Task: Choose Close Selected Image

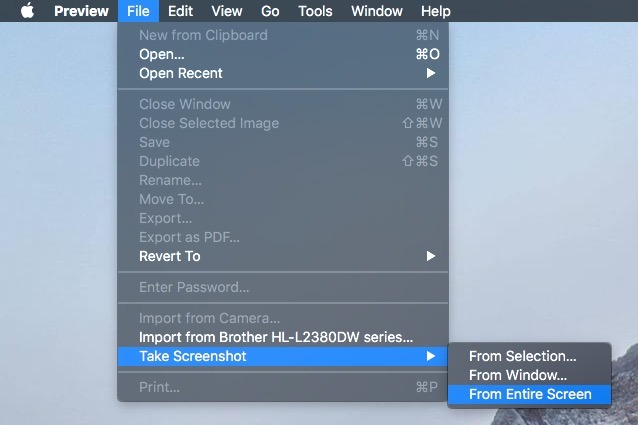Action: click(283, 123)
